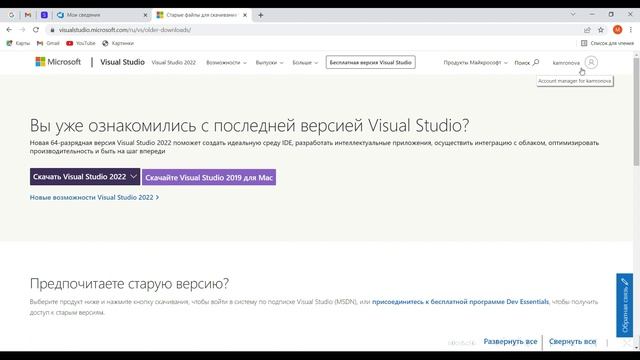Bookmark this page with star icon

click(x=601, y=30)
